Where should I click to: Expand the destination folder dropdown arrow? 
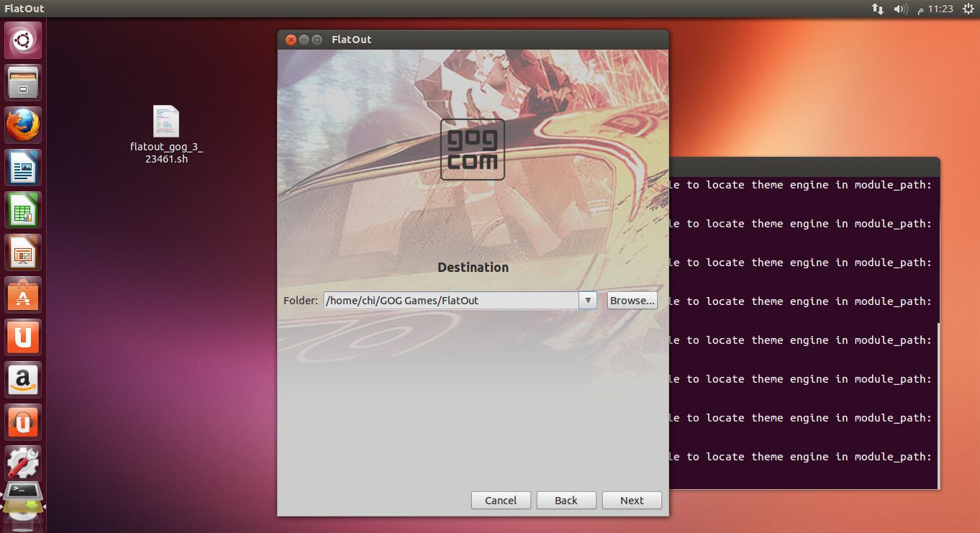click(x=588, y=300)
